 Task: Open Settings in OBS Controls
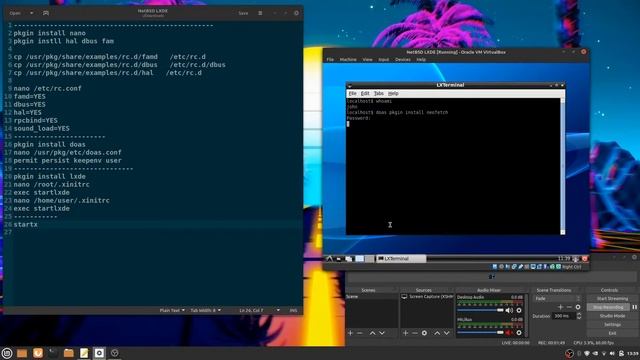click(612, 324)
